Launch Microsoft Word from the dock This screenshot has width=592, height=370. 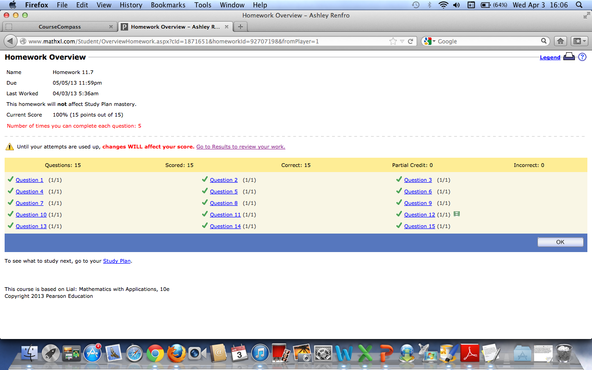coord(344,354)
